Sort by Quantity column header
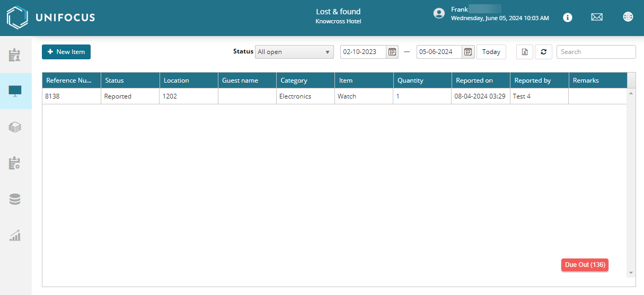The height and width of the screenshot is (295, 644). pos(422,81)
